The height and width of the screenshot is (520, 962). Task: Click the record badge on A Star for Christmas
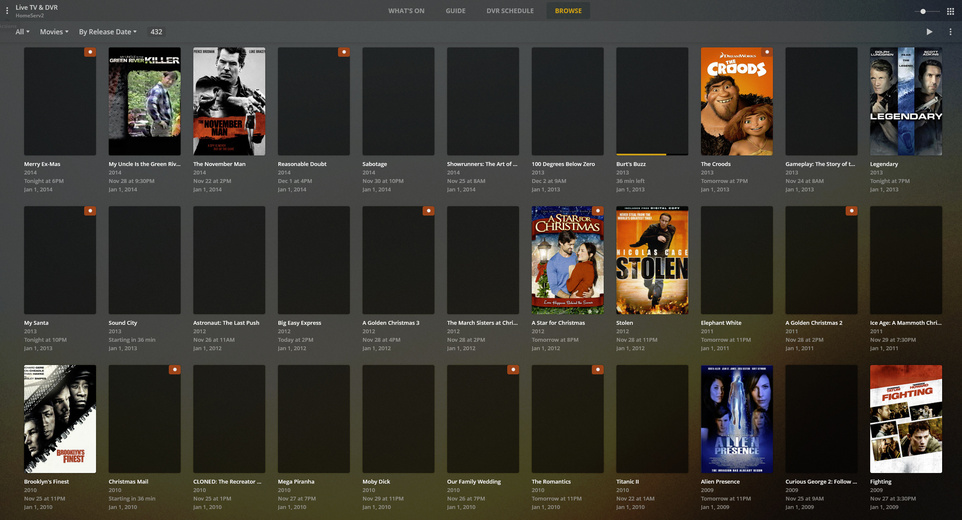click(x=598, y=211)
